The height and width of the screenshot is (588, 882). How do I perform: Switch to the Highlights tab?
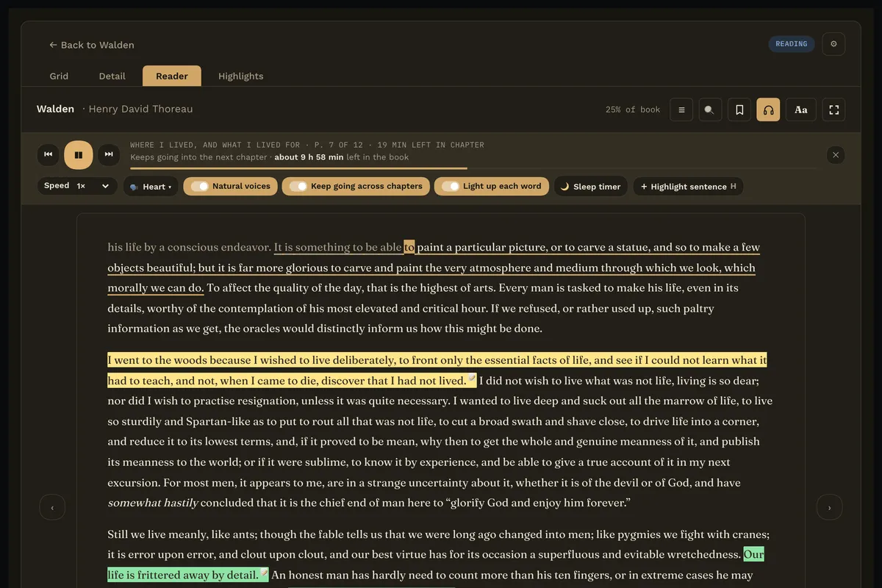(240, 76)
